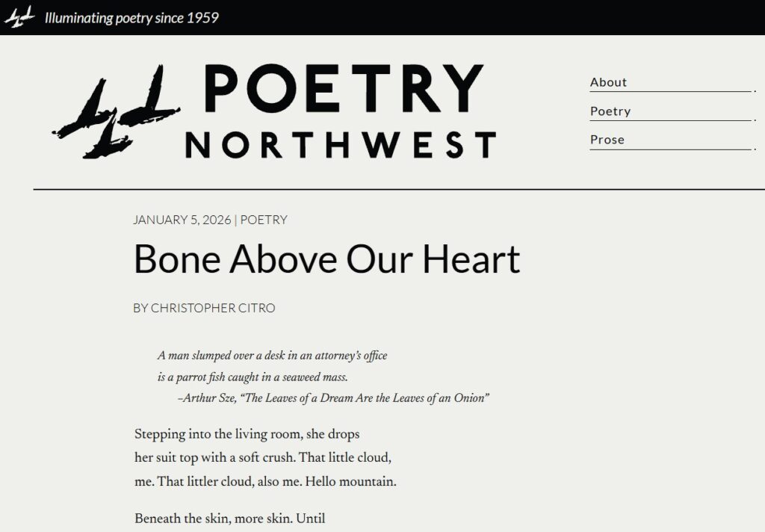Click the 'Bone Above Our Heart' title
Screen dimensions: 765x532
(x=326, y=259)
